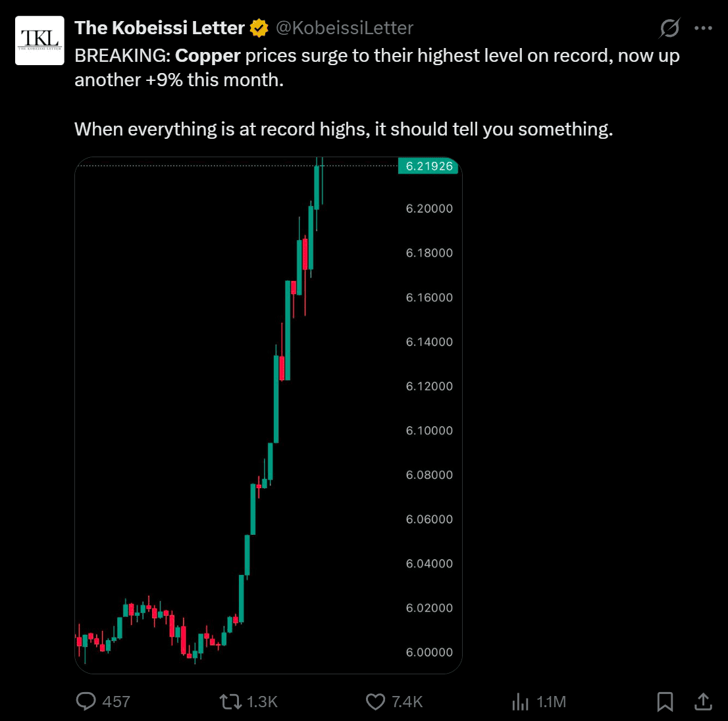
Task: Click the 1.1M views count
Action: [x=551, y=702]
